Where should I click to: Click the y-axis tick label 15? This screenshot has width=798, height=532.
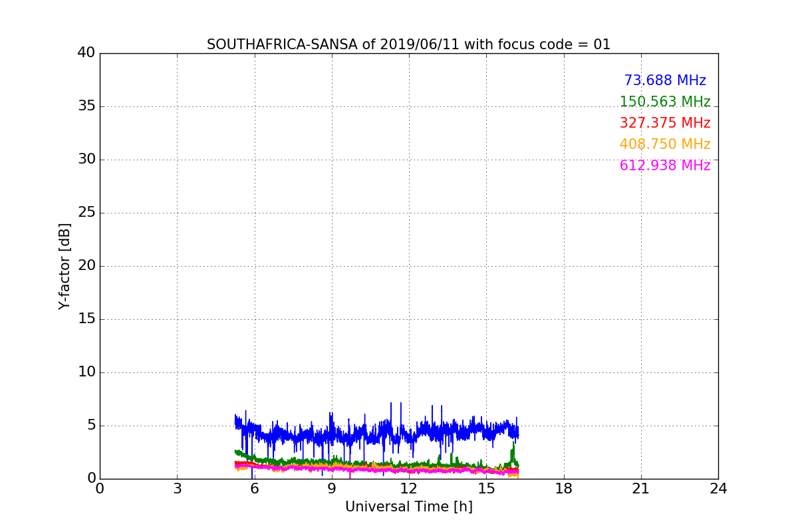tap(86, 319)
